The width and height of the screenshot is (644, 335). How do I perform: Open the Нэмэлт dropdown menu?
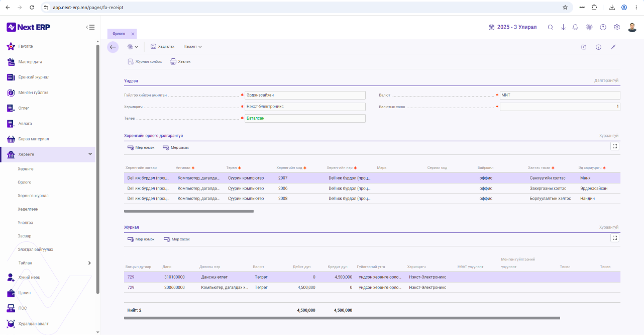193,47
